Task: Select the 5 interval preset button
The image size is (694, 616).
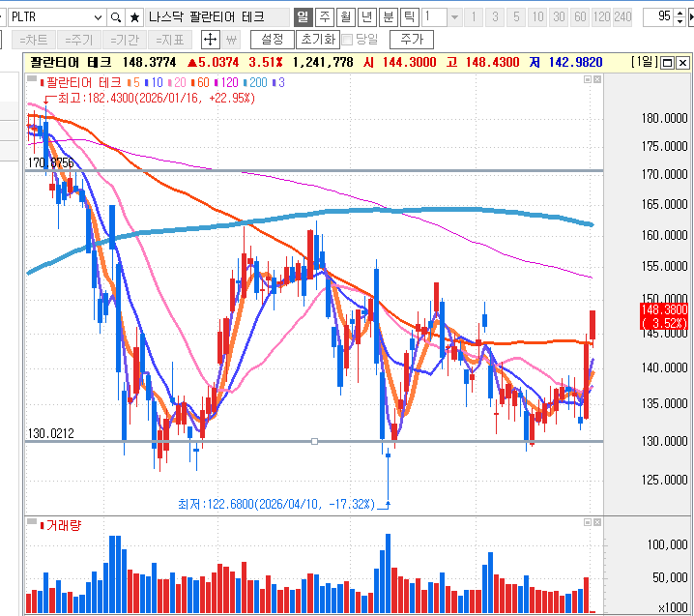Action: click(516, 17)
